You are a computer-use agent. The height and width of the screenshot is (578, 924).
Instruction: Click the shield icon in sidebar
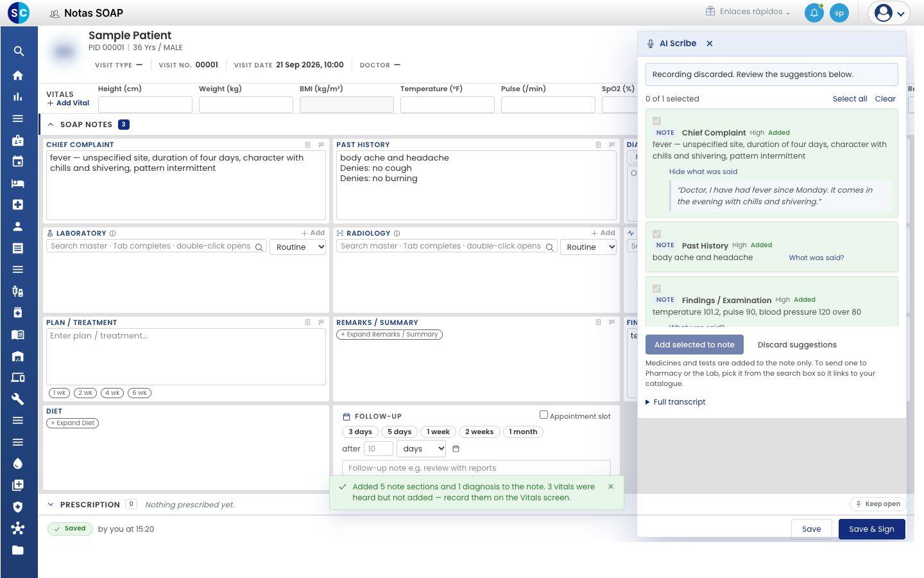tap(18, 507)
